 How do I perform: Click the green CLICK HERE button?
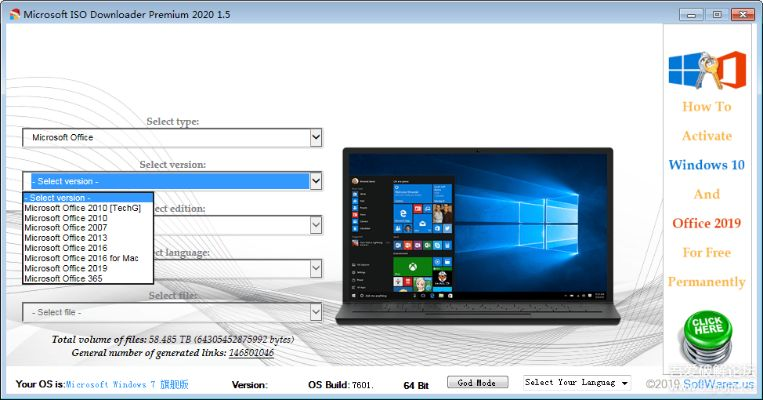(x=707, y=335)
